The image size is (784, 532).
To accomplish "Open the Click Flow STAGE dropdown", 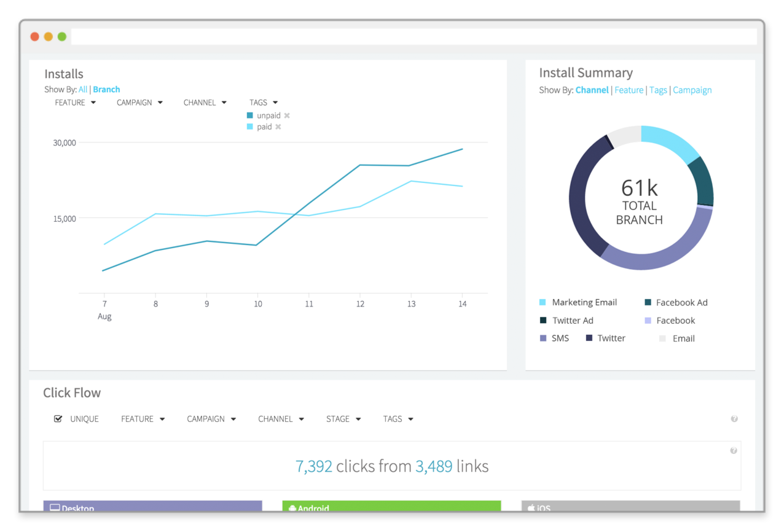I will tap(343, 419).
